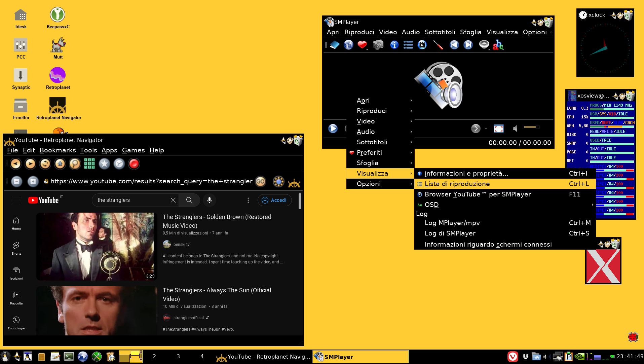Click the preferences tools icon in SMPlayer toolbar
This screenshot has width=644, height=364.
click(438, 45)
